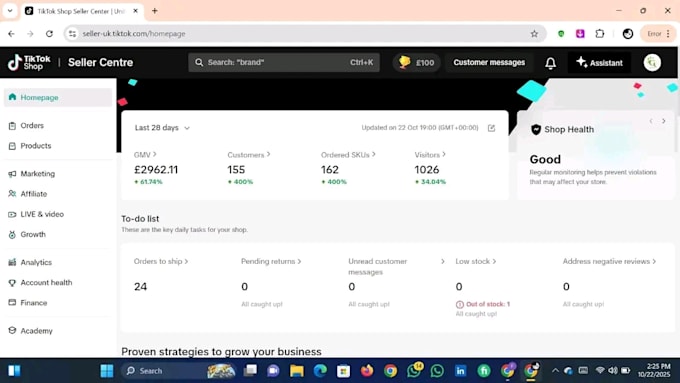The height and width of the screenshot is (383, 680).
Task: Open the profile avatar menu
Action: pos(652,62)
